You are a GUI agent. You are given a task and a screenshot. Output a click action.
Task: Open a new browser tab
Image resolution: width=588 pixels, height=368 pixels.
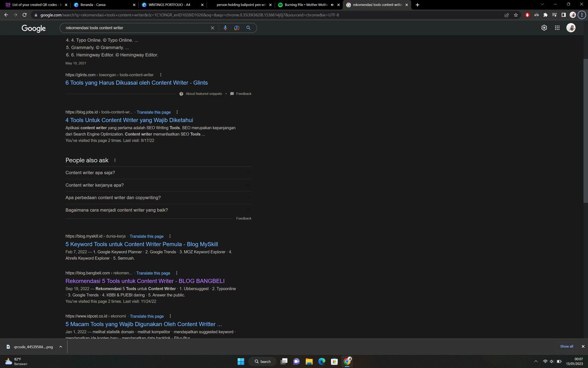point(417,5)
